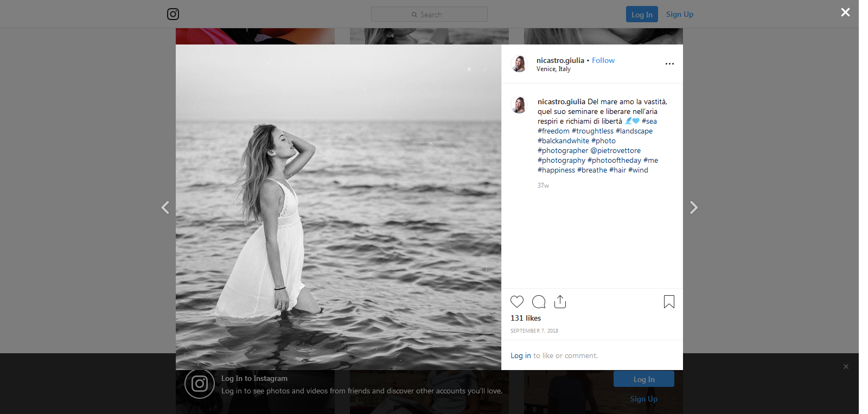Follow nicastro.giulia
This screenshot has width=868, height=414.
[x=603, y=60]
